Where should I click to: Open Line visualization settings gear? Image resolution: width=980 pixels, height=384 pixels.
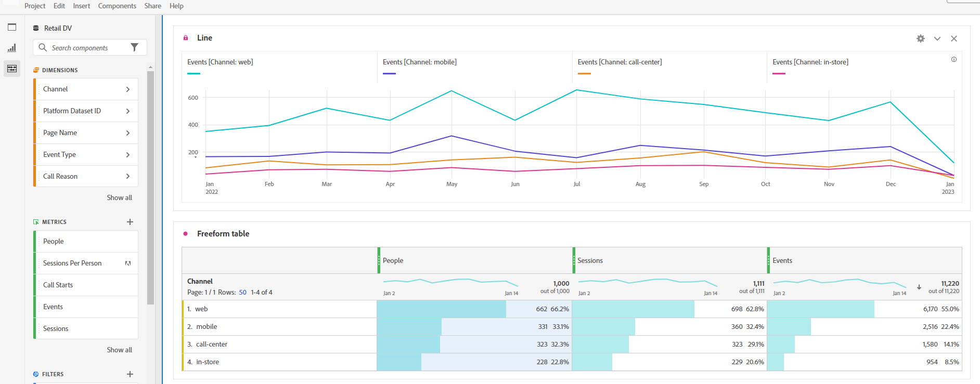[921, 38]
